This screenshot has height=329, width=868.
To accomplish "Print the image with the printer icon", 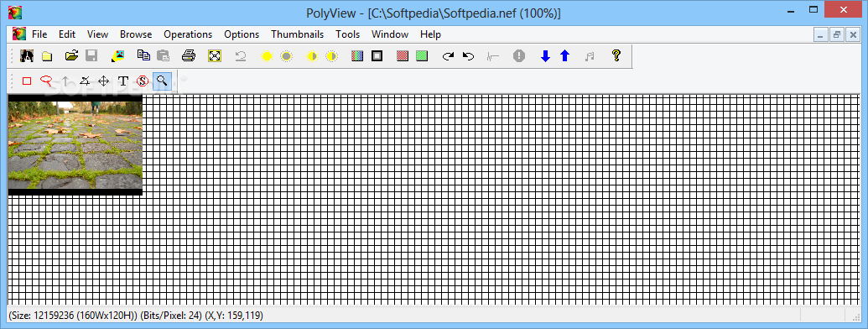I will [189, 55].
